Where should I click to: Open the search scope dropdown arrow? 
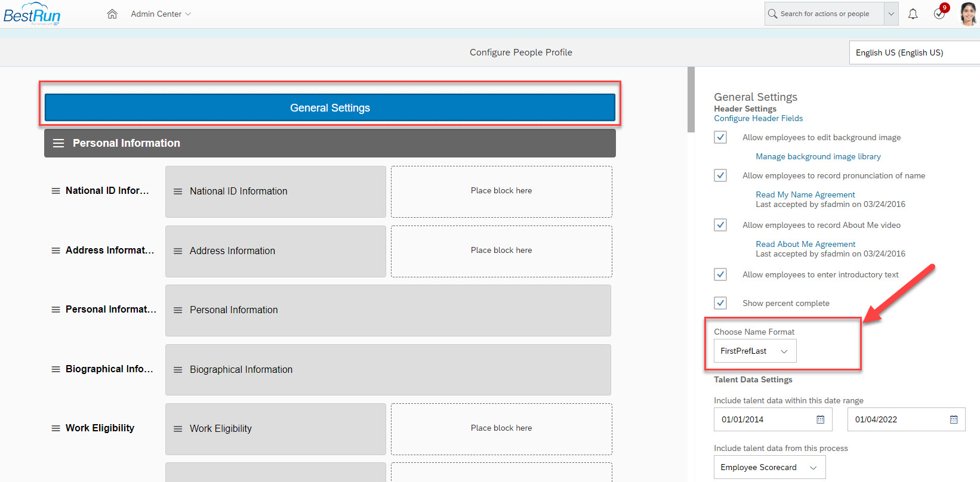pyautogui.click(x=891, y=14)
